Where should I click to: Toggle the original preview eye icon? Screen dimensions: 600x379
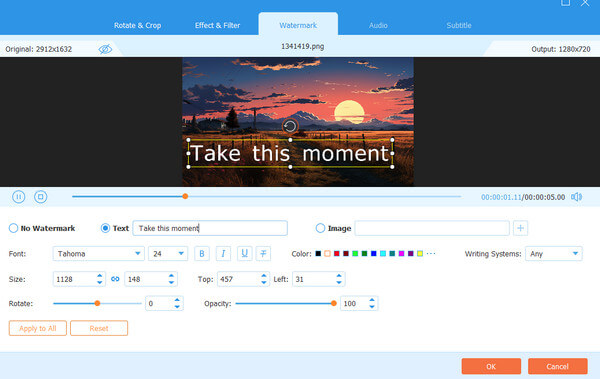coord(105,49)
